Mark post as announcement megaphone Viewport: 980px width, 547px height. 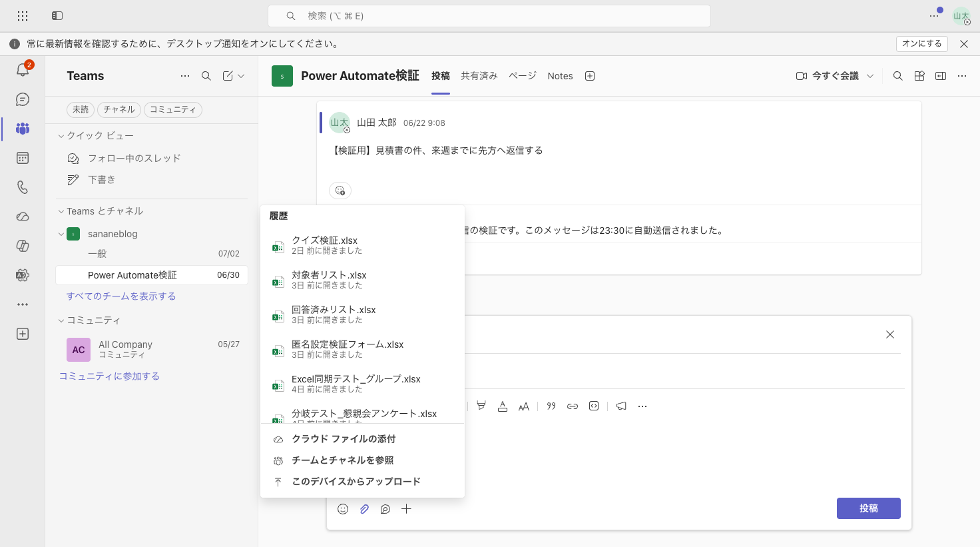(621, 406)
